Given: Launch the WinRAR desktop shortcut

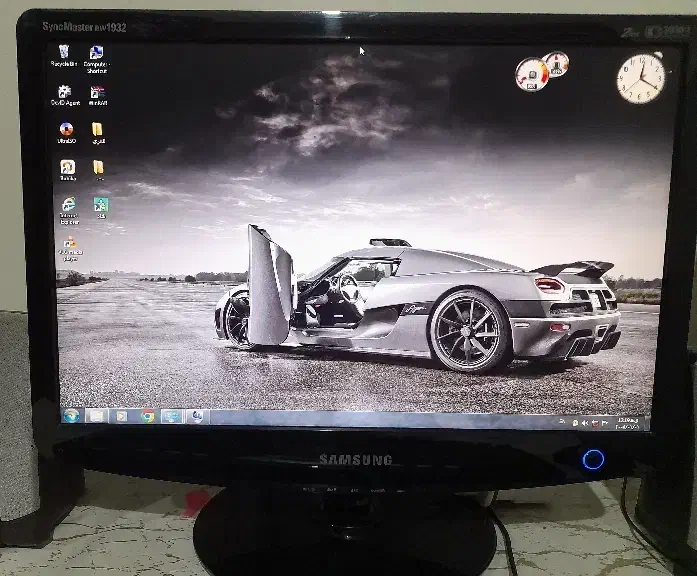Looking at the screenshot, I should click(98, 93).
